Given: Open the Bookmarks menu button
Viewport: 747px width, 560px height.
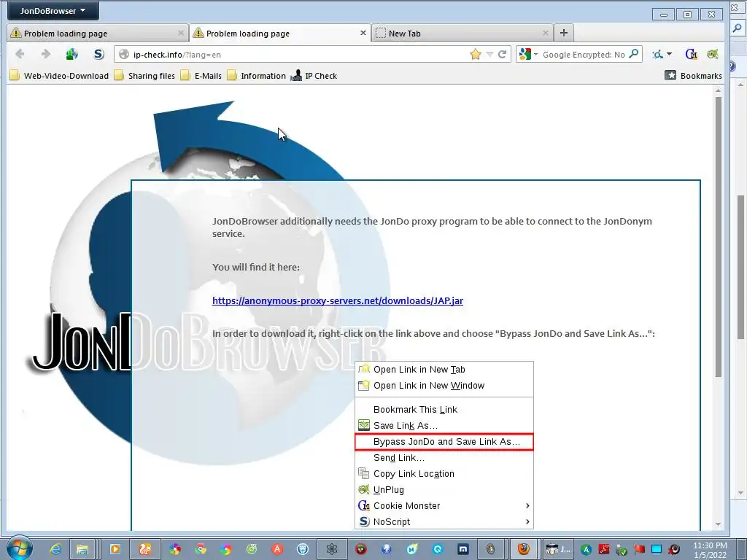Looking at the screenshot, I should [x=693, y=75].
